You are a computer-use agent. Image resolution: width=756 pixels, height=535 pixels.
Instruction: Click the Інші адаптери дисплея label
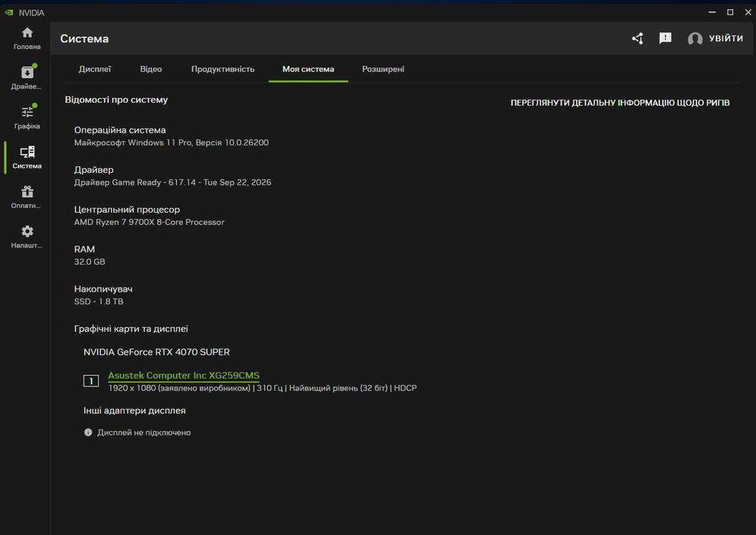point(135,410)
